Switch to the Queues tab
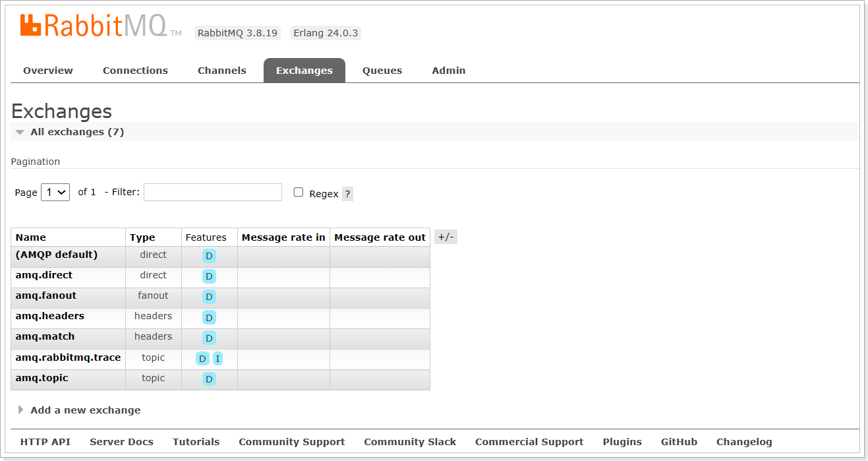868x461 pixels. pyautogui.click(x=382, y=71)
